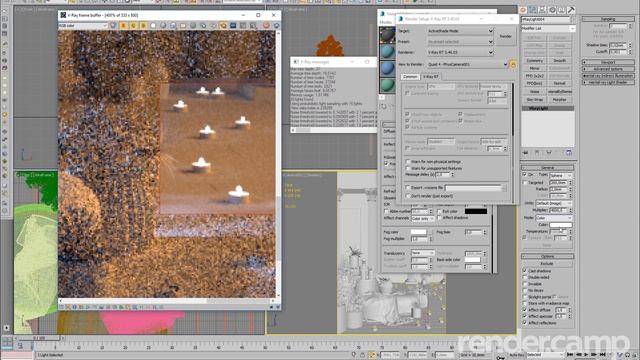640x360 pixels.
Task: Open the Renderer dropdown in Render Setup
Action: coord(460,52)
